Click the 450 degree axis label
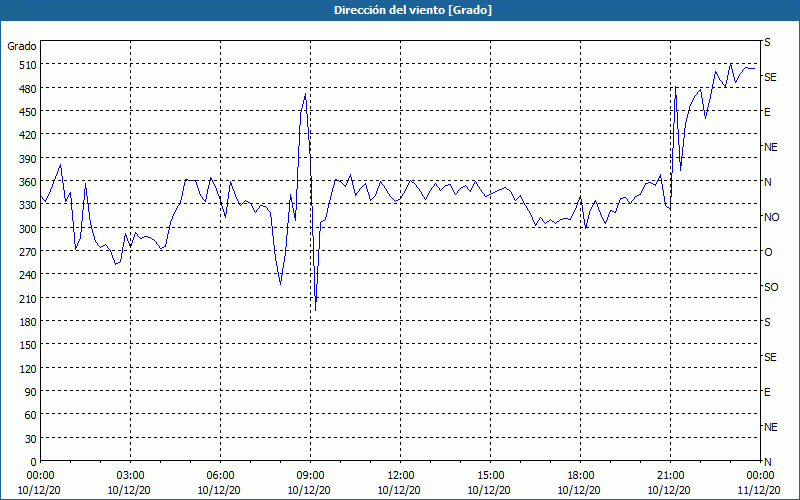Image resolution: width=800 pixels, height=500 pixels. (x=28, y=112)
